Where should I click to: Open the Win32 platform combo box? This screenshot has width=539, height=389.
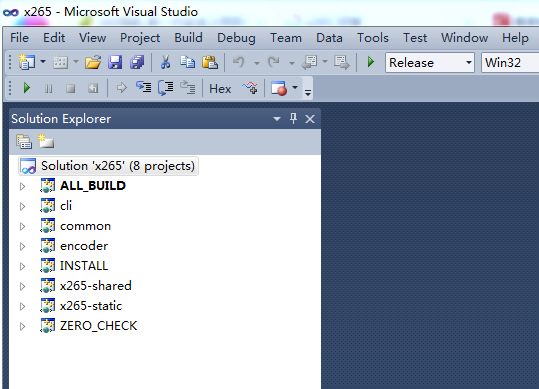pos(510,63)
